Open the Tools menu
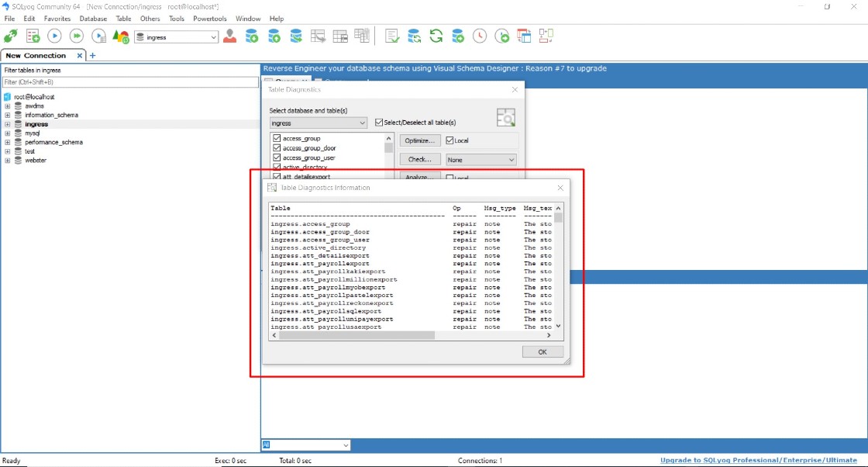Image resolution: width=868 pixels, height=467 pixels. [x=177, y=19]
